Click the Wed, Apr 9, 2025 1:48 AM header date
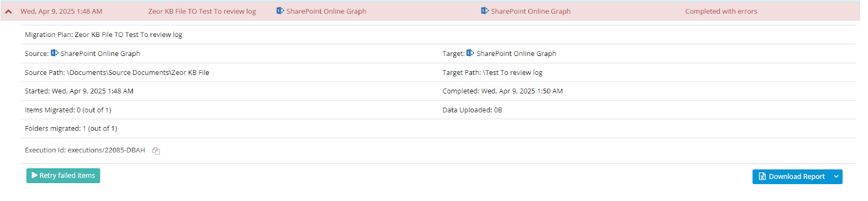Image resolution: width=868 pixels, height=201 pixels. [x=61, y=11]
